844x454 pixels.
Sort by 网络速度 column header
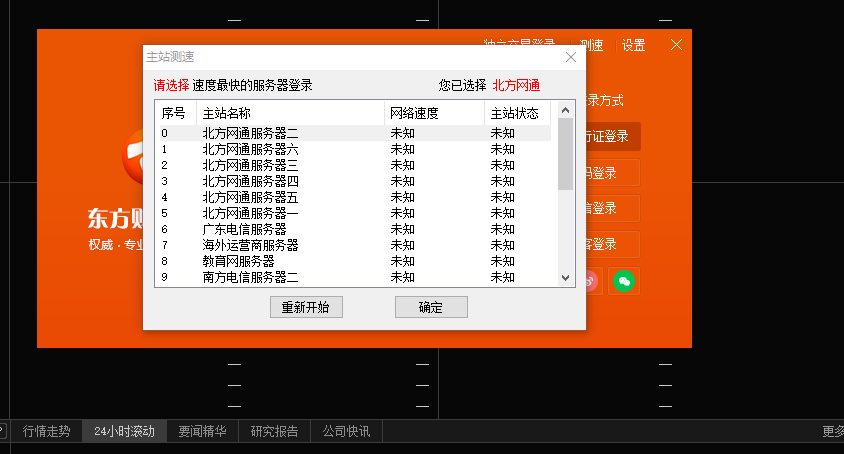coord(434,113)
